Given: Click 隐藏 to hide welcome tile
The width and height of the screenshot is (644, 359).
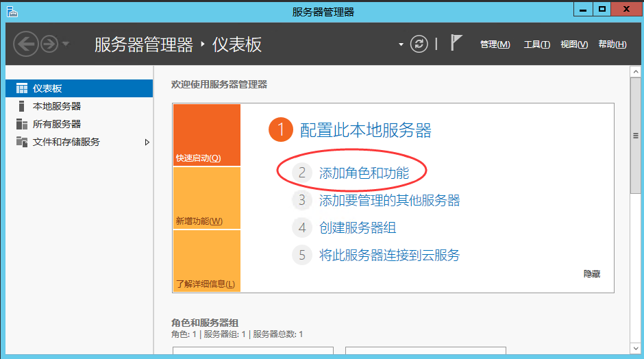Looking at the screenshot, I should 592,274.
